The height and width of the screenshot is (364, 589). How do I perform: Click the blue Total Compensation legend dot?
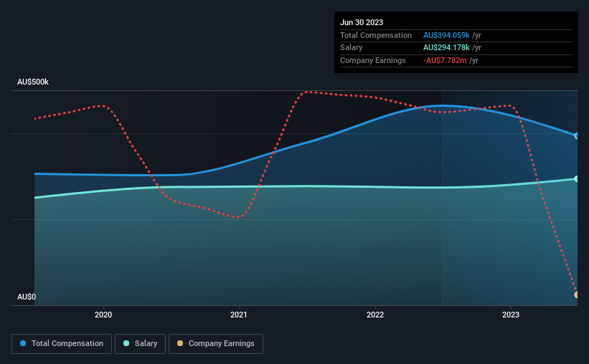23,343
